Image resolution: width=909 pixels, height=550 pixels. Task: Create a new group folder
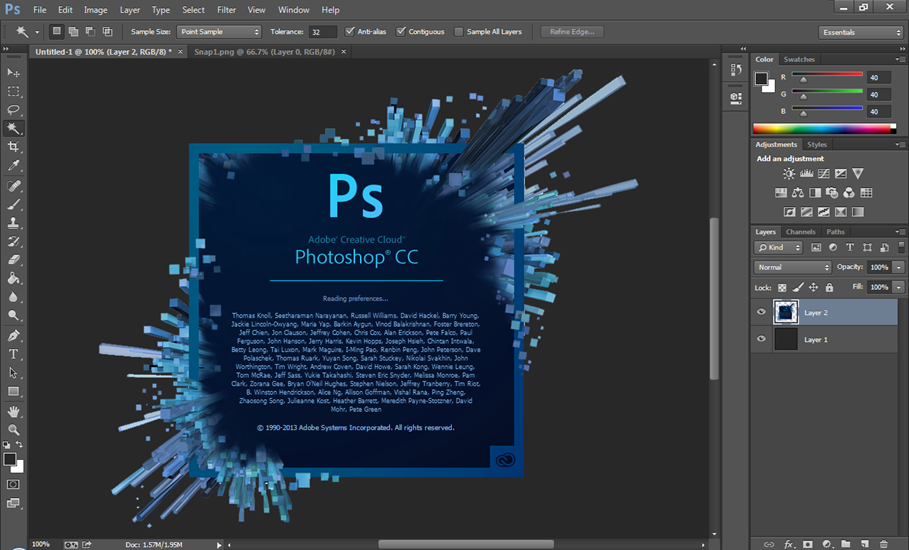tap(846, 544)
